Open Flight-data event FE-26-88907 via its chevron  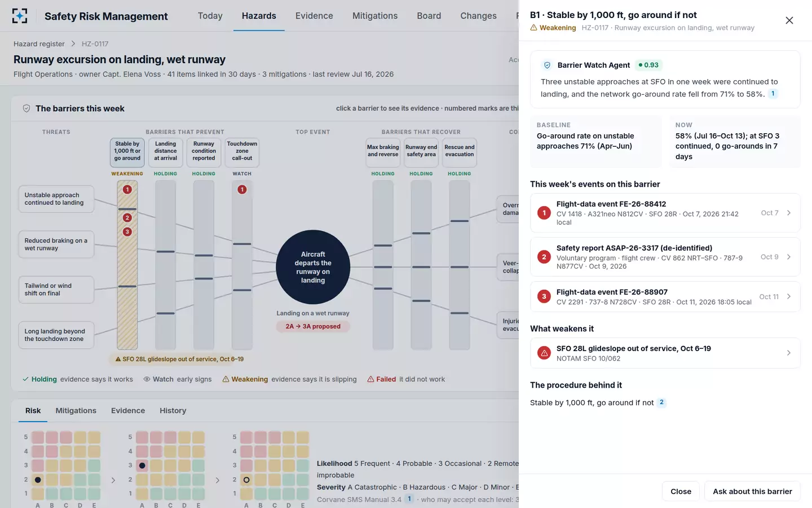789,296
